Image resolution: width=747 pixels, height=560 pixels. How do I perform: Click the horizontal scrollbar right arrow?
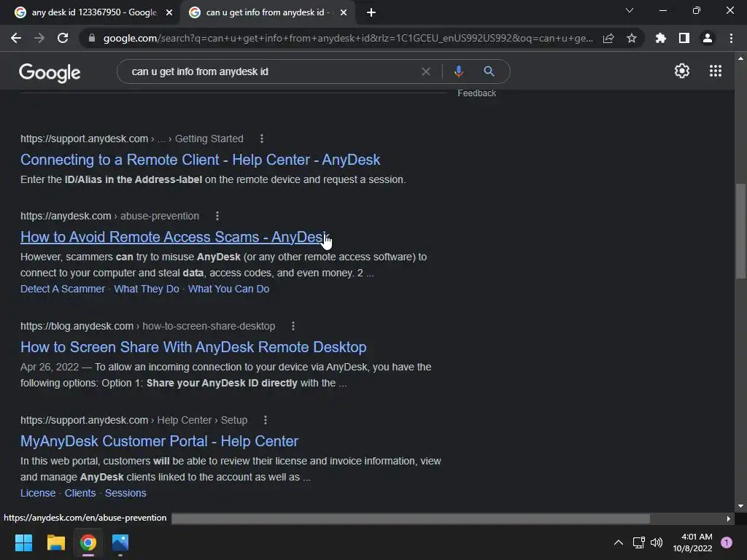[x=729, y=518]
